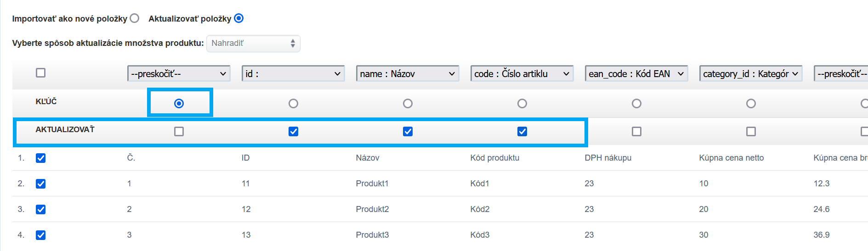Viewport: 868px width, 251px height.
Task: Uncheck row 1 header line checkbox
Action: coord(41,158)
